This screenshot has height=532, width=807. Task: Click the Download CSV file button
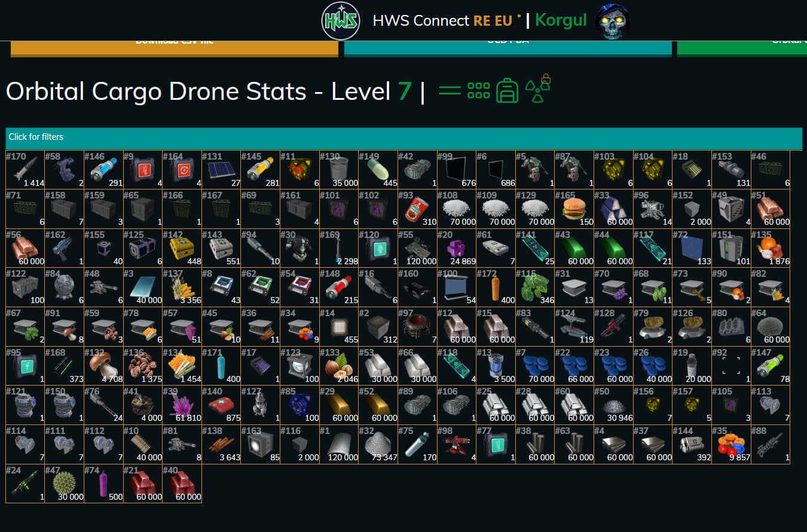(175, 47)
